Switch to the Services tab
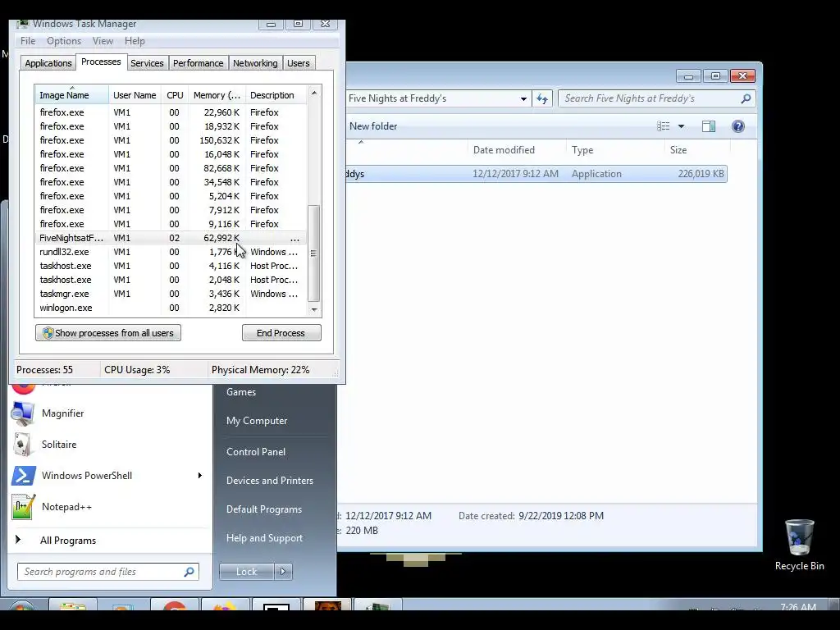840x630 pixels. (147, 63)
